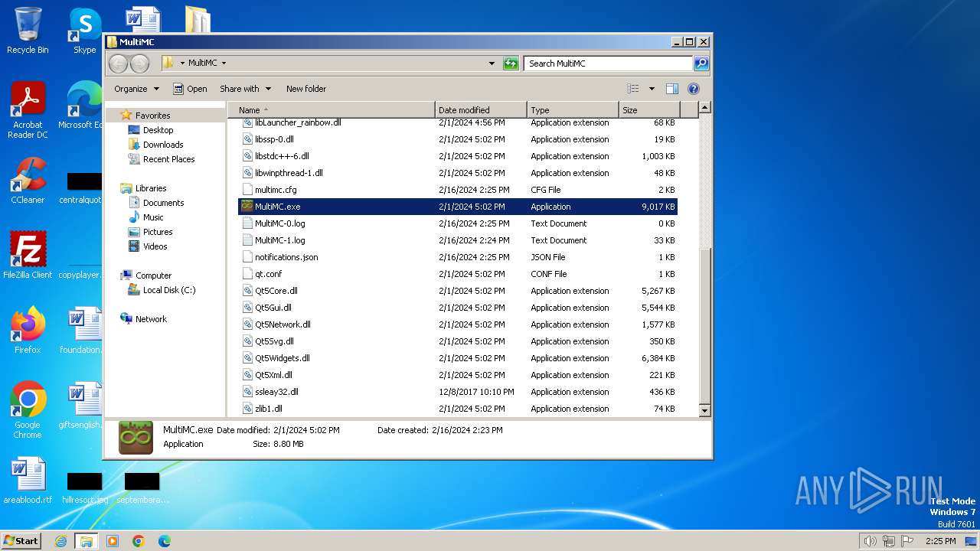Viewport: 980px width, 551px height.
Task: Click the green Refresh button beside address bar
Action: [x=511, y=64]
